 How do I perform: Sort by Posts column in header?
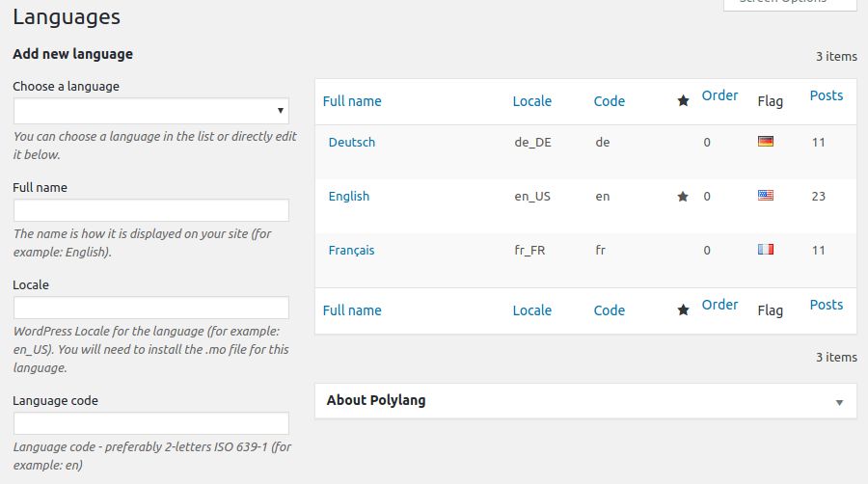point(826,95)
